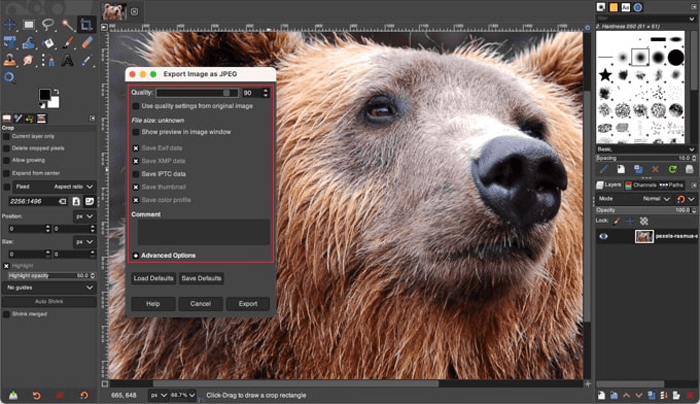This screenshot has width=700, height=404.
Task: Select the Crop tool in the toolbox
Action: click(86, 24)
